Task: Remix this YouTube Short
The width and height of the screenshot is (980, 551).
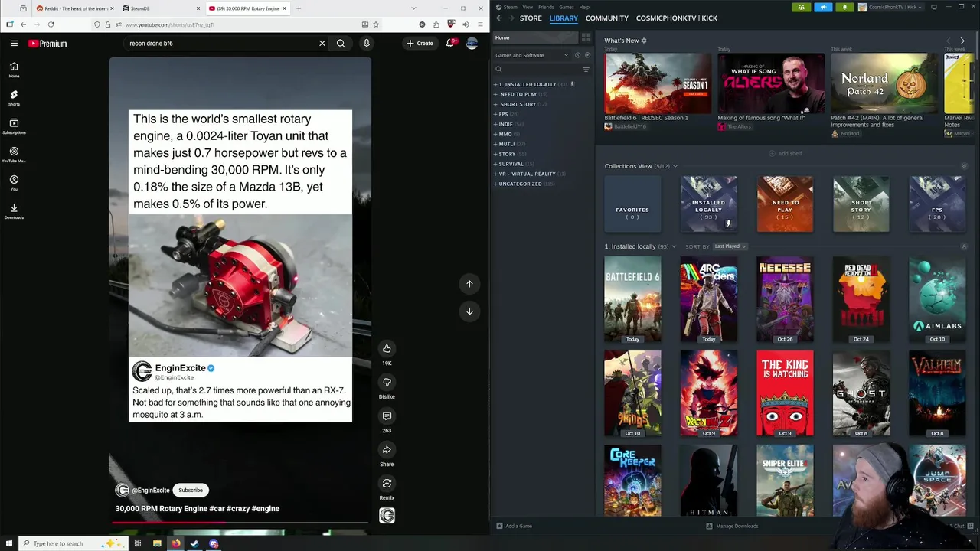Action: 387,484
